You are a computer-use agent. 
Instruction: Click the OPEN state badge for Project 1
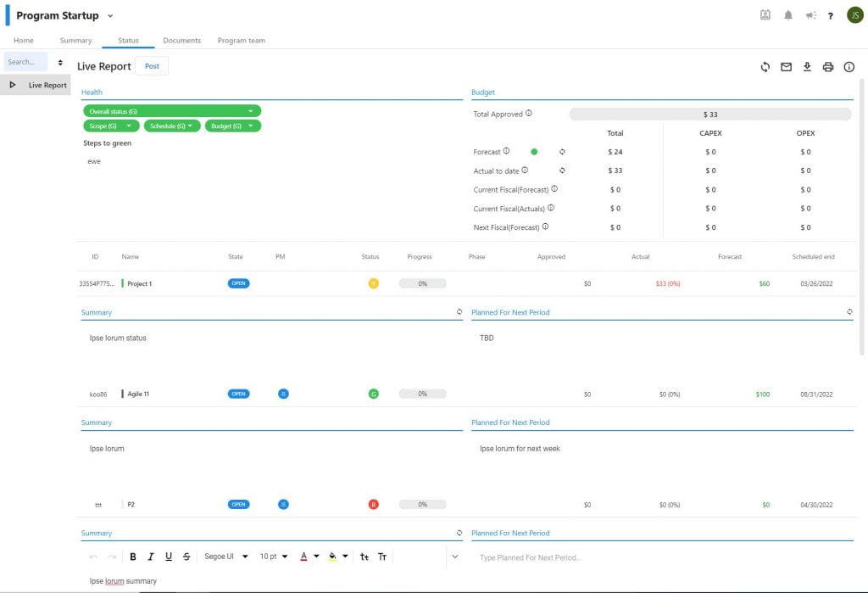(238, 283)
